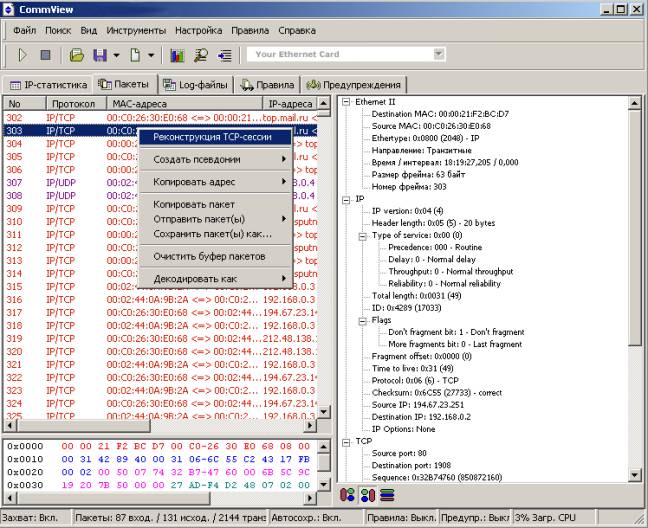Click the magnifier search icon in toolbar
The height and width of the screenshot is (528, 648).
point(201,55)
